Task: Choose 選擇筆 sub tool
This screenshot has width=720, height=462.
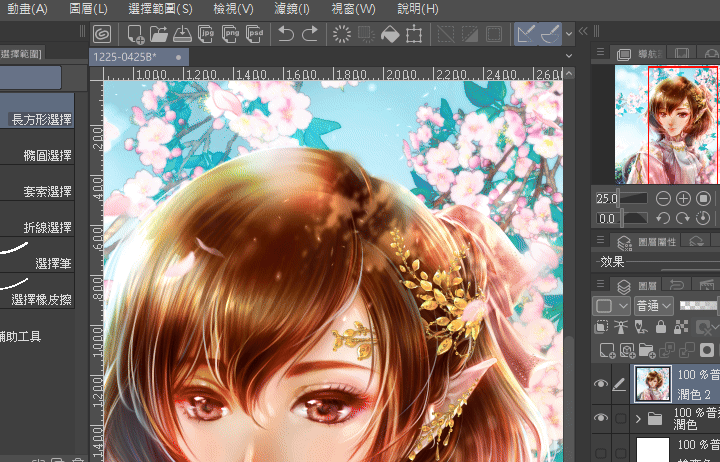Action: [37, 254]
